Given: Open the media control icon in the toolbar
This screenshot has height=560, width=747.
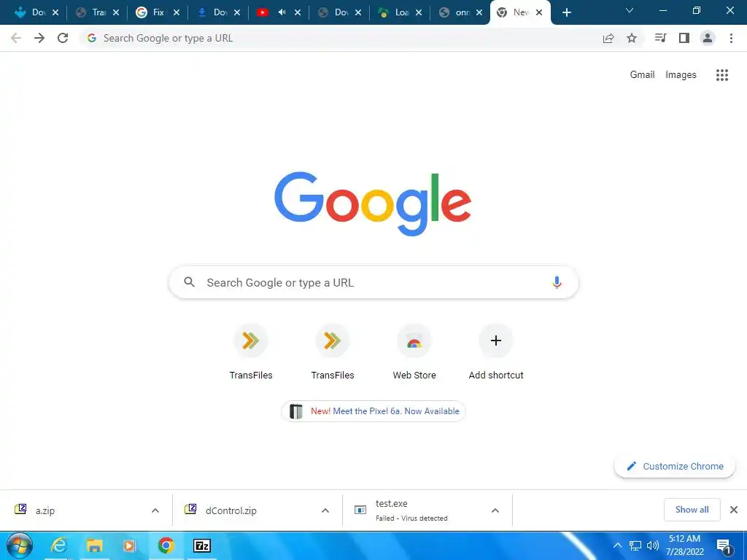Looking at the screenshot, I should 660,38.
